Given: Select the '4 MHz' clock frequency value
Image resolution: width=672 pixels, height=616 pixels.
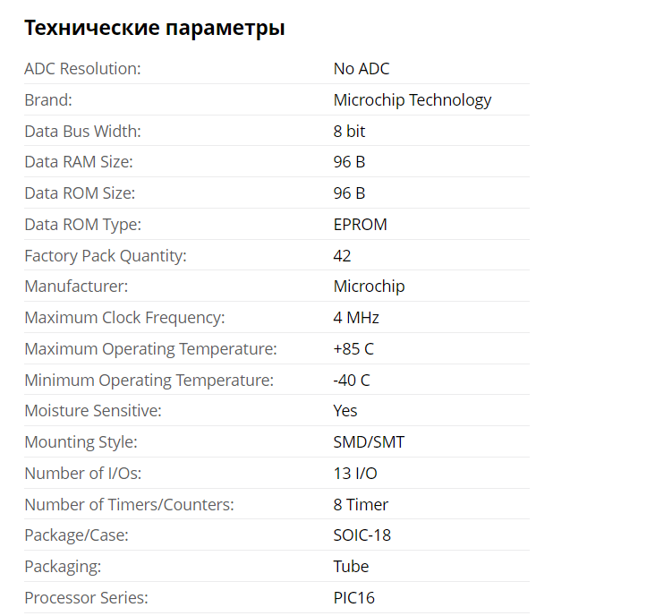Looking at the screenshot, I should [x=356, y=318].
